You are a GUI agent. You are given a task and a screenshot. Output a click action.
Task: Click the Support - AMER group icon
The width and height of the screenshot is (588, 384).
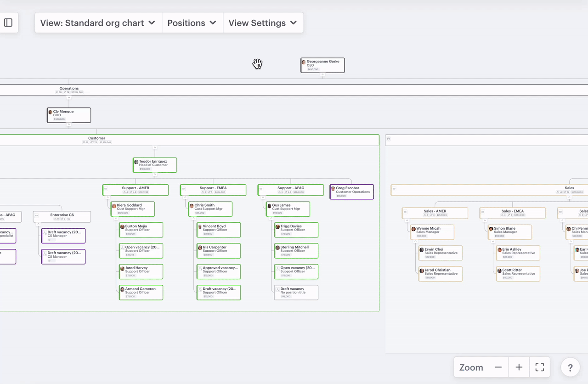point(106,188)
